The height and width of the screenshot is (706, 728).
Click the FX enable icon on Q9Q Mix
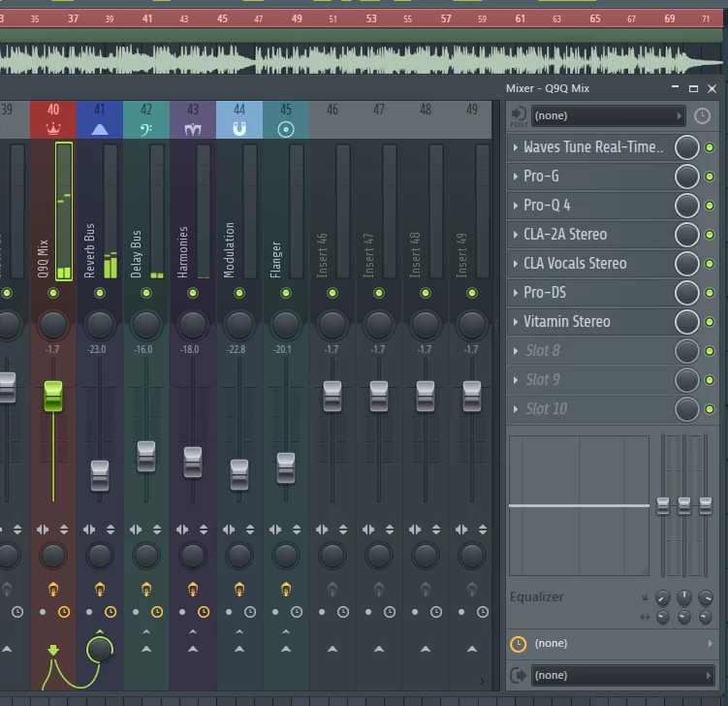click(53, 588)
